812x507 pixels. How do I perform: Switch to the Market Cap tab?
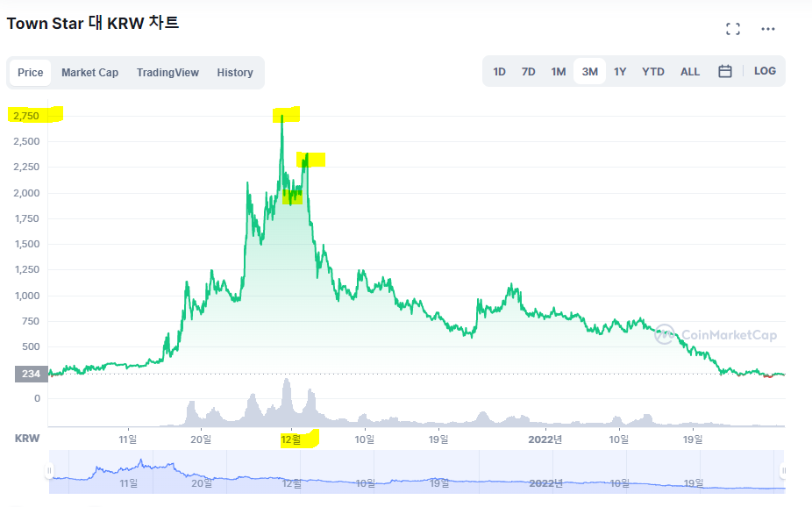click(89, 73)
